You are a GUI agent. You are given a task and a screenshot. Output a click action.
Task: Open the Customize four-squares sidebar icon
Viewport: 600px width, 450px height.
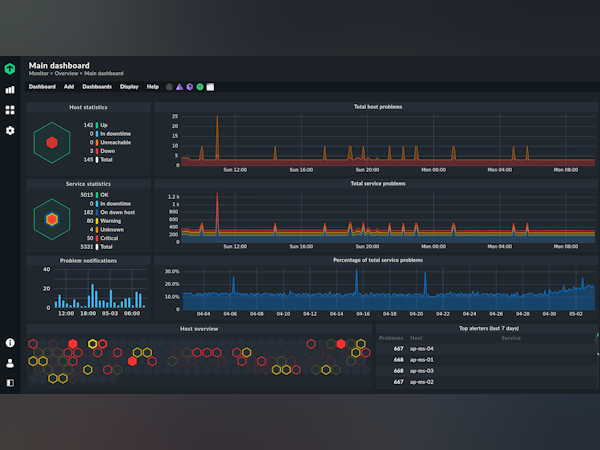[10, 110]
